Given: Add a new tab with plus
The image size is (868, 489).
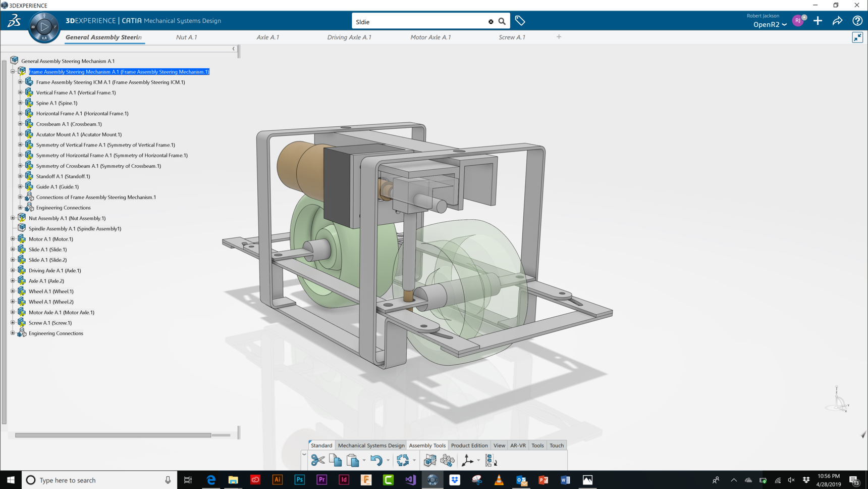Looking at the screenshot, I should point(559,37).
